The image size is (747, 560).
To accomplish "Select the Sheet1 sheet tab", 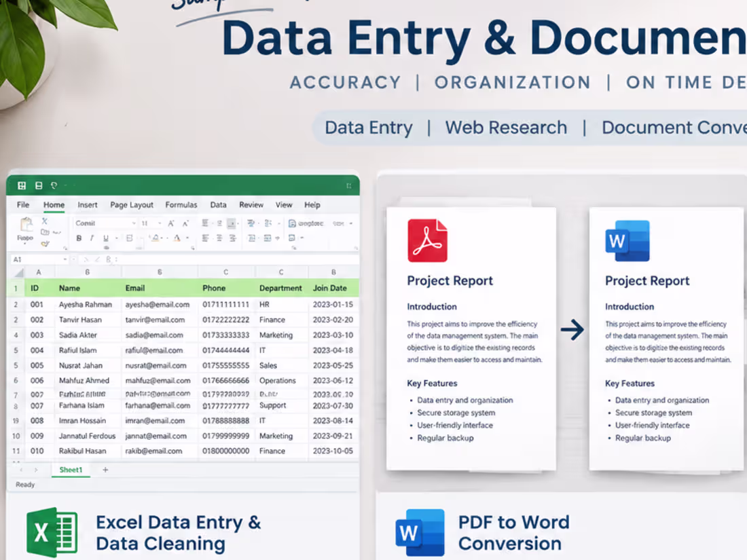I will click(71, 470).
